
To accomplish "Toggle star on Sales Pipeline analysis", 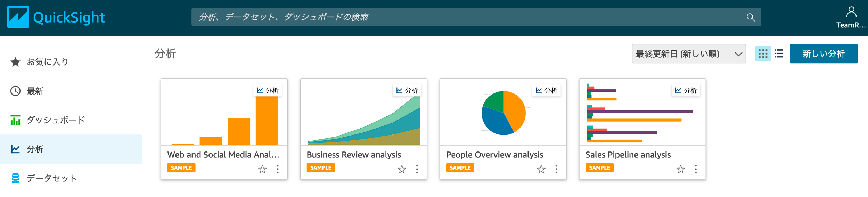I will click(x=680, y=169).
